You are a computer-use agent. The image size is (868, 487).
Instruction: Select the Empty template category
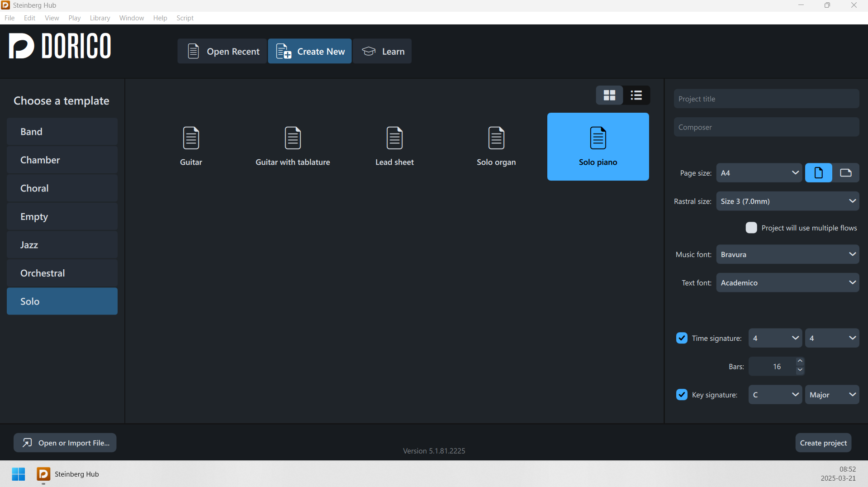tap(62, 216)
